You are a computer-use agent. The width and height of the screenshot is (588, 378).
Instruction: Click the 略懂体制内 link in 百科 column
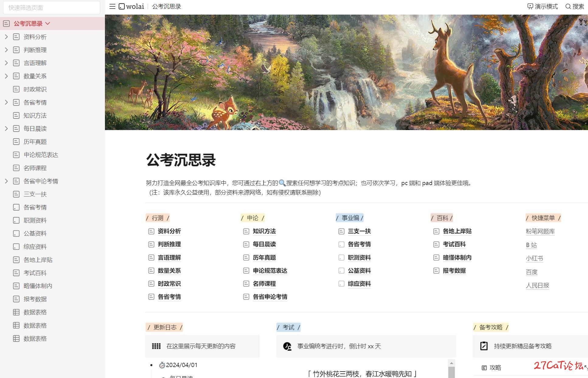pos(457,258)
